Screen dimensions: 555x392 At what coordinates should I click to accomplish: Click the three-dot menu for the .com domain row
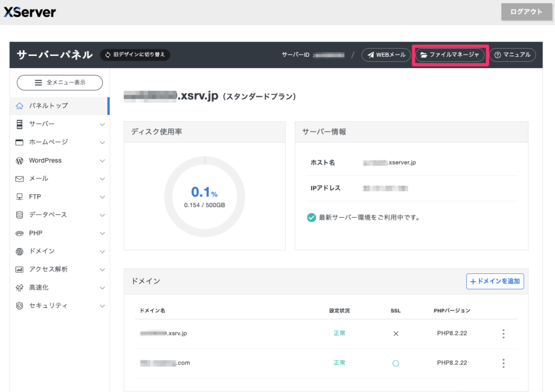(x=504, y=363)
